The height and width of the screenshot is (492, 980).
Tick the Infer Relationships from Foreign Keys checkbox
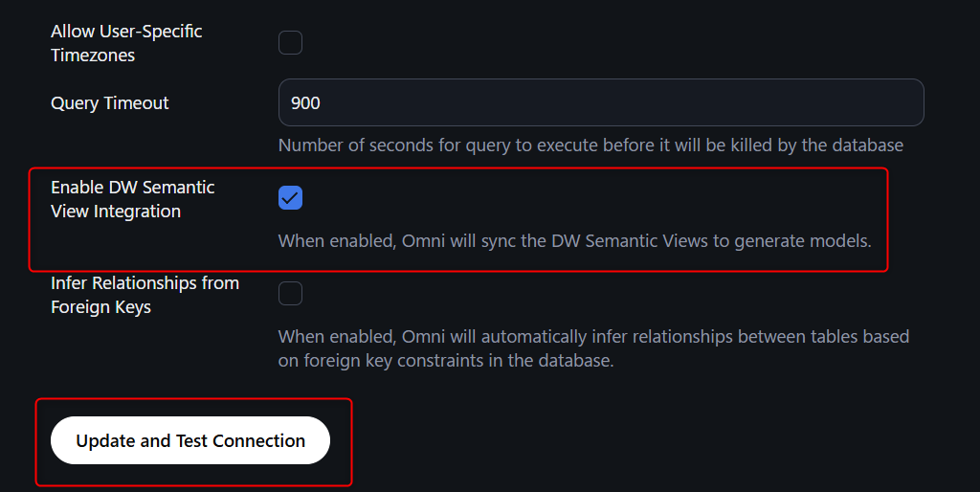[290, 294]
